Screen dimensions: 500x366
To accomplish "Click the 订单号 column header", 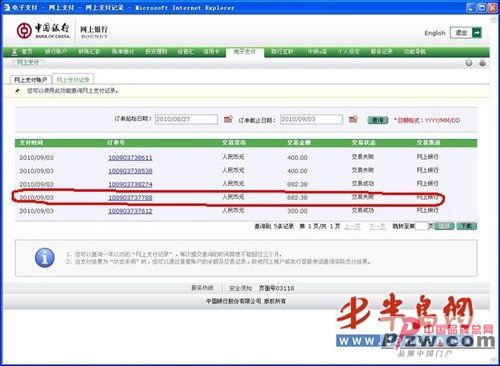I will pos(116,143).
